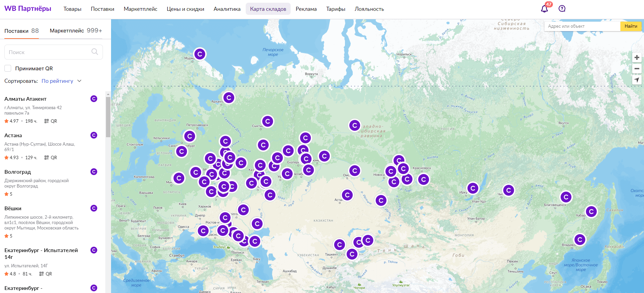Click the purple icon beside Волгоград
Image resolution: width=644 pixels, height=293 pixels.
[94, 172]
